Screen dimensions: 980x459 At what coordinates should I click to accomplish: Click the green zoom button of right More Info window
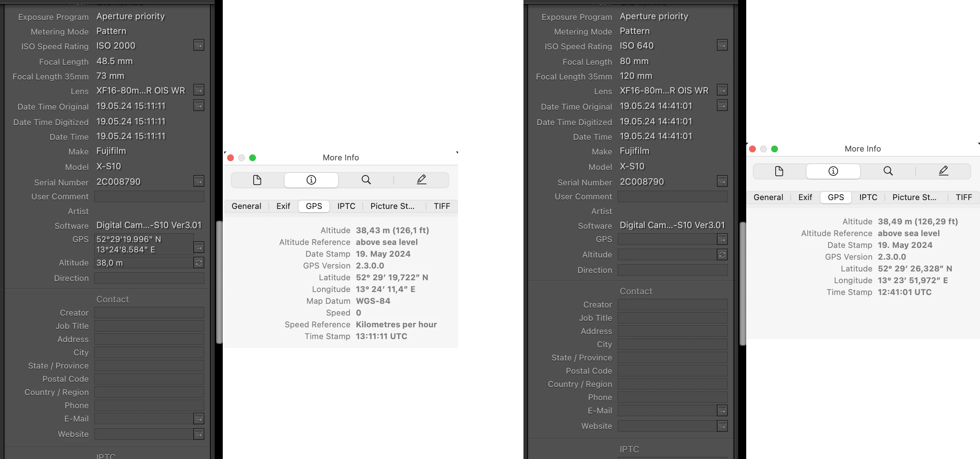point(774,149)
